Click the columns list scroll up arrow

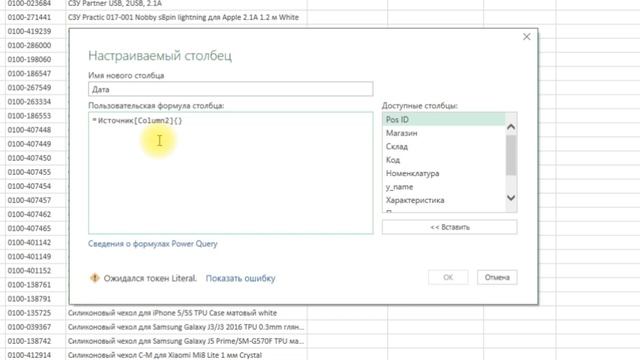tap(511, 127)
